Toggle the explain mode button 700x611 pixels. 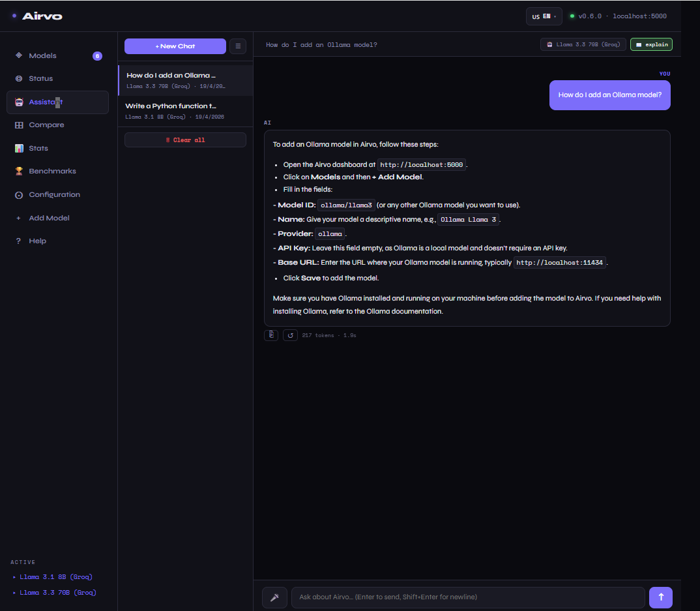coord(651,44)
